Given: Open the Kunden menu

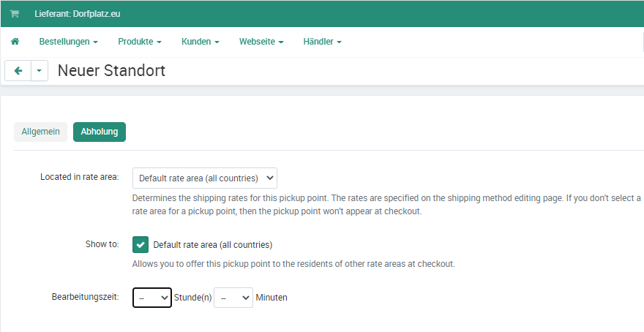Looking at the screenshot, I should click(x=201, y=42).
